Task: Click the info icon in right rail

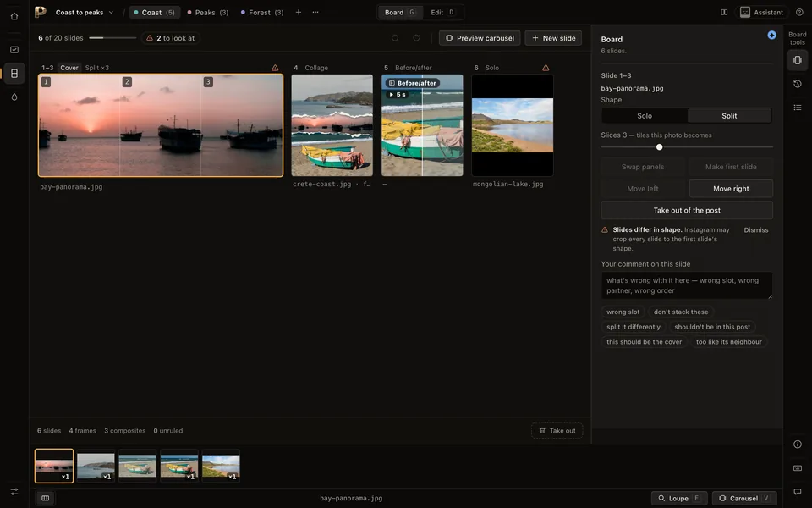Action: coord(798,444)
